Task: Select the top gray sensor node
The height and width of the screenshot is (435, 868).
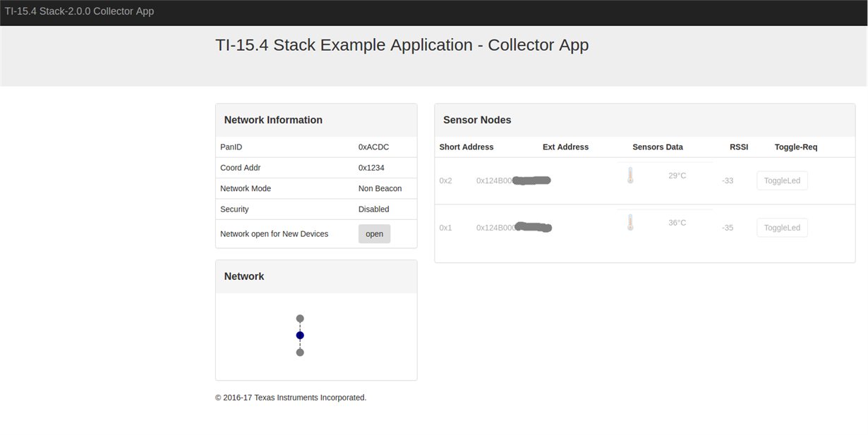Action: coord(300,319)
